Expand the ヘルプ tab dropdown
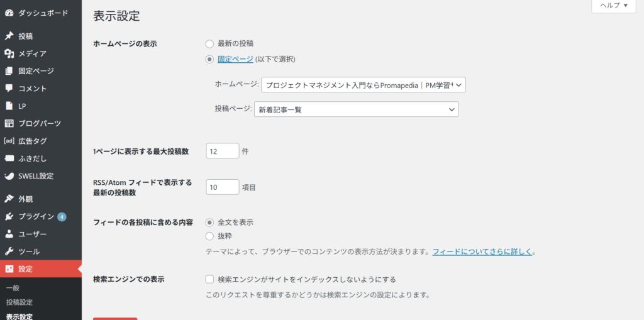The image size is (644, 320). [x=614, y=6]
